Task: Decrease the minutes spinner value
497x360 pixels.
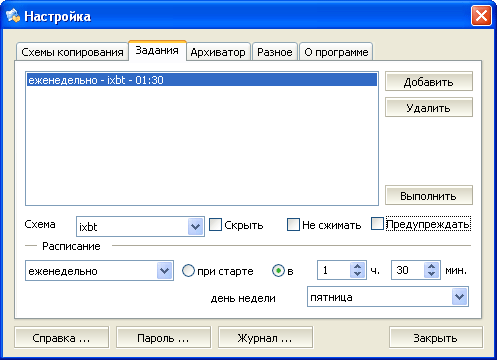Action: pyautogui.click(x=432, y=274)
